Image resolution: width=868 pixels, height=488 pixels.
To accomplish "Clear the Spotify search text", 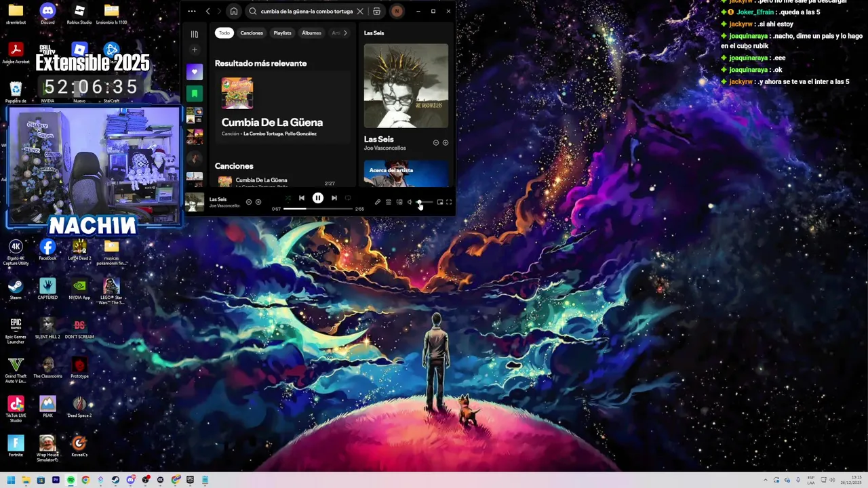I will coord(360,12).
